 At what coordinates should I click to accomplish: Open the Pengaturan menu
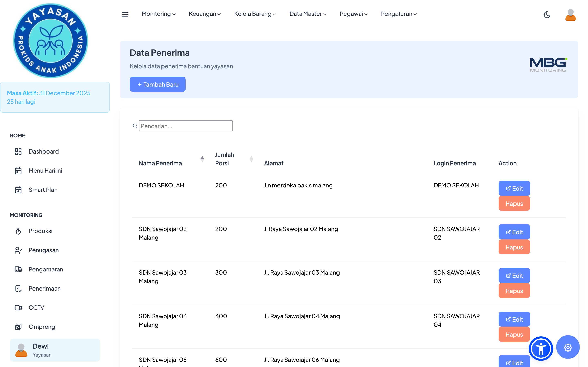click(x=399, y=14)
